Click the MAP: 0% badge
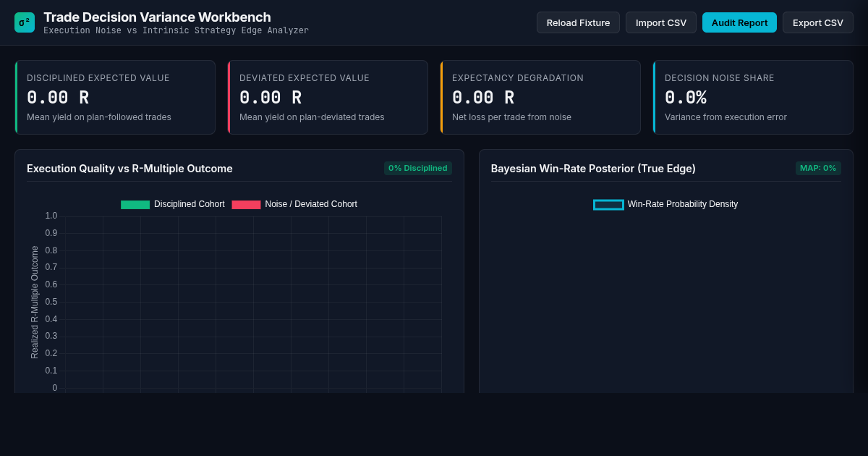This screenshot has height=456, width=868. [818, 168]
